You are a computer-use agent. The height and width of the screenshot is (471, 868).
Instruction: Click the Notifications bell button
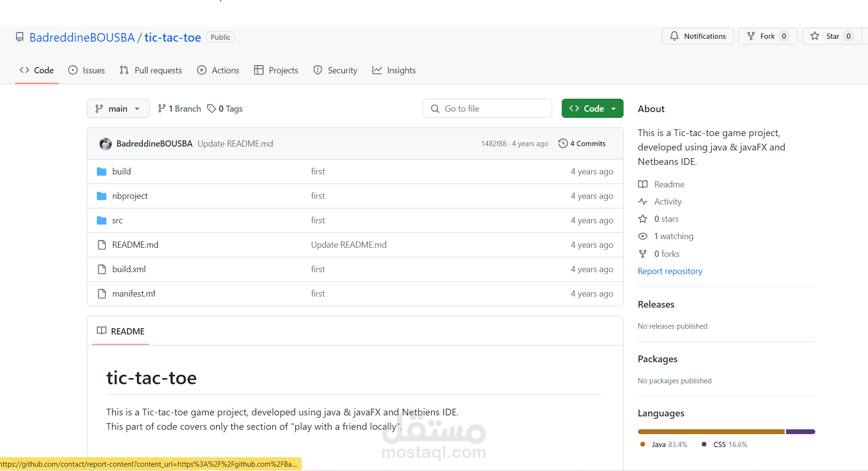pyautogui.click(x=698, y=36)
